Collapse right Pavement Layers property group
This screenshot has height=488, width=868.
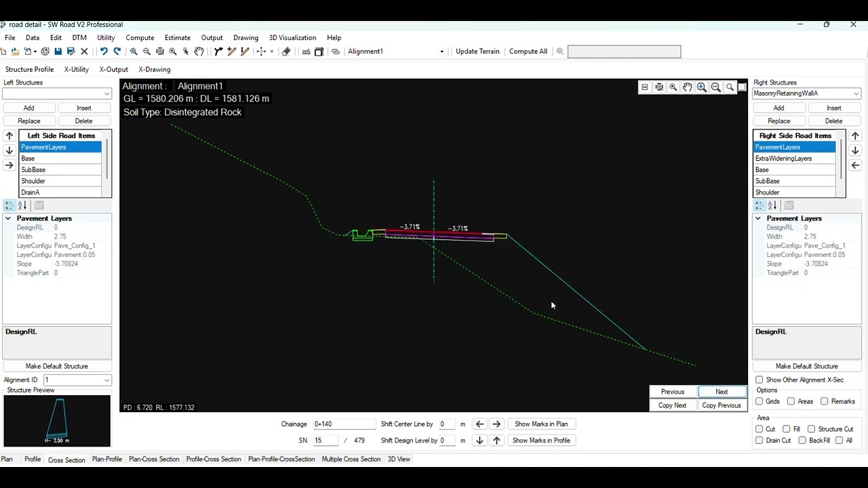758,218
